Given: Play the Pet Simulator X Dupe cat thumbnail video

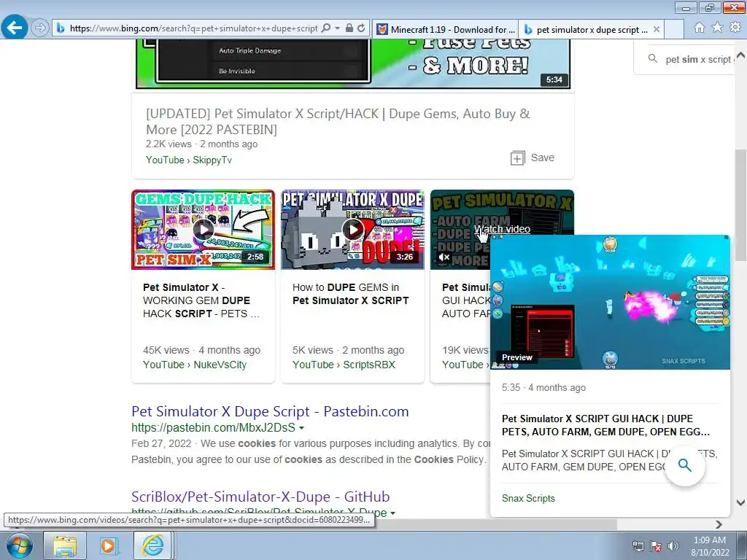Looking at the screenshot, I should coord(352,230).
